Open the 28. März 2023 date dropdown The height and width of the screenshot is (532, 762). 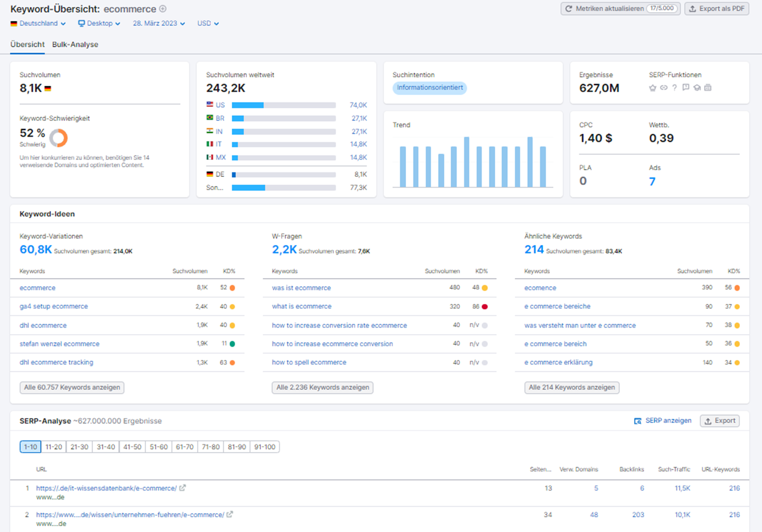pos(159,23)
